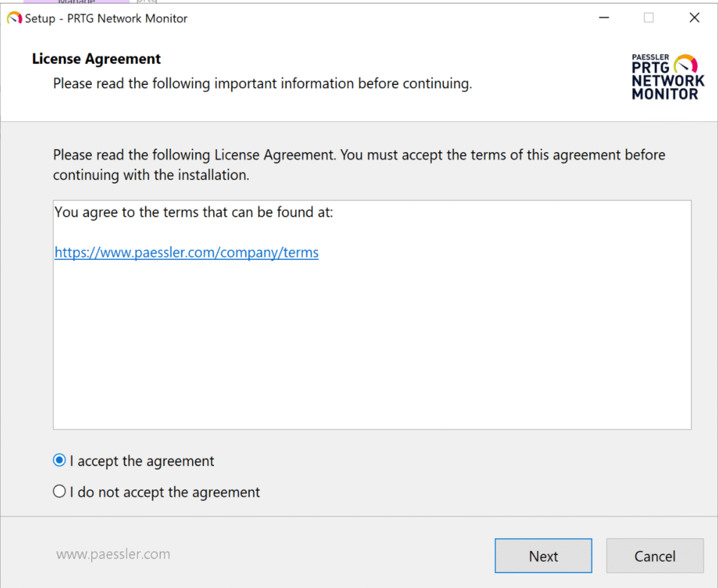Minimize the Setup window
718x588 pixels.
[603, 18]
